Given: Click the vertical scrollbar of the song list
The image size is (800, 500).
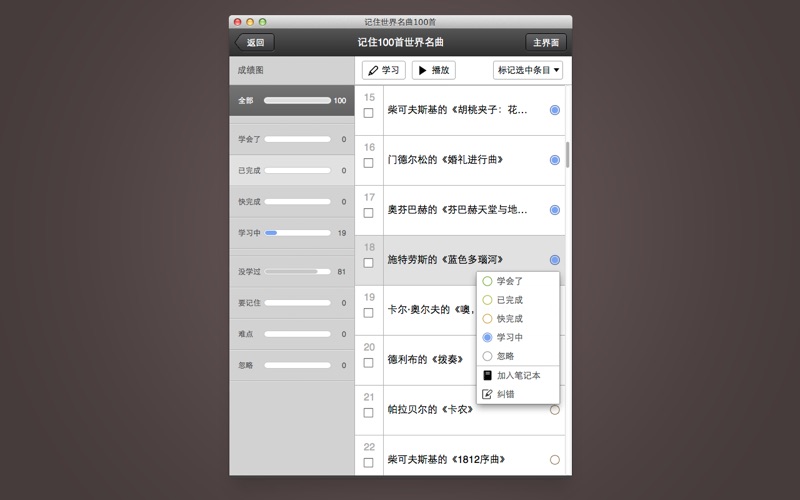Looking at the screenshot, I should click(x=568, y=155).
